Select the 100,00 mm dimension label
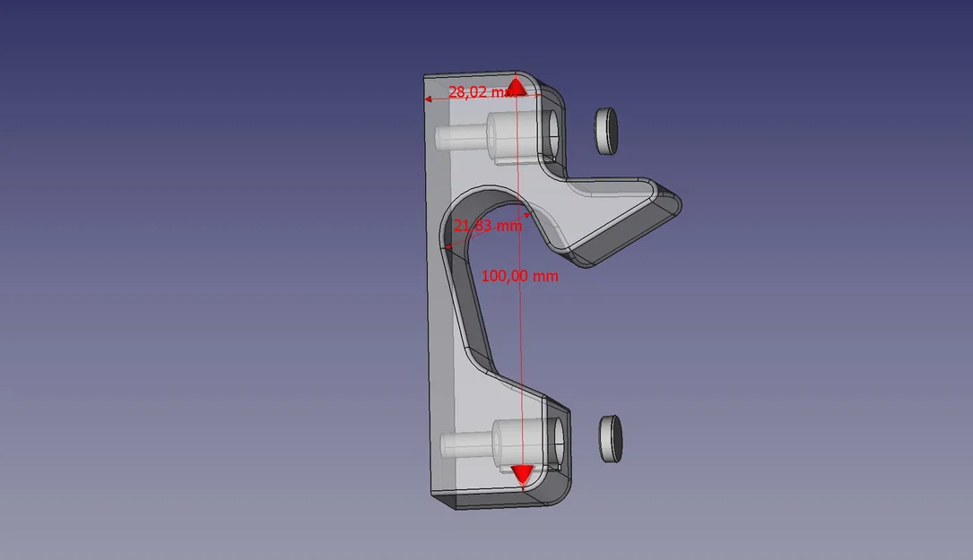The image size is (973, 560). 520,276
